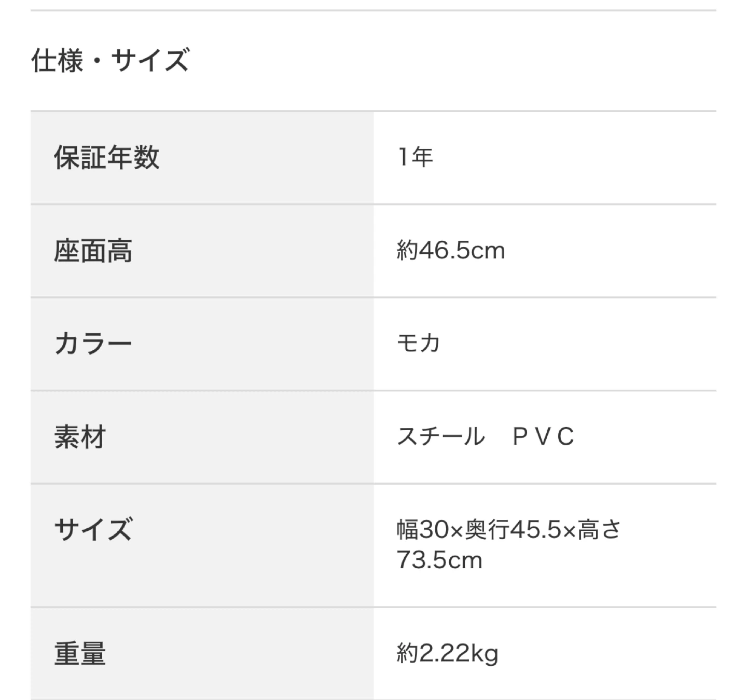Click the 約46.5cm seat height value
This screenshot has height=700, width=747.
click(x=450, y=251)
